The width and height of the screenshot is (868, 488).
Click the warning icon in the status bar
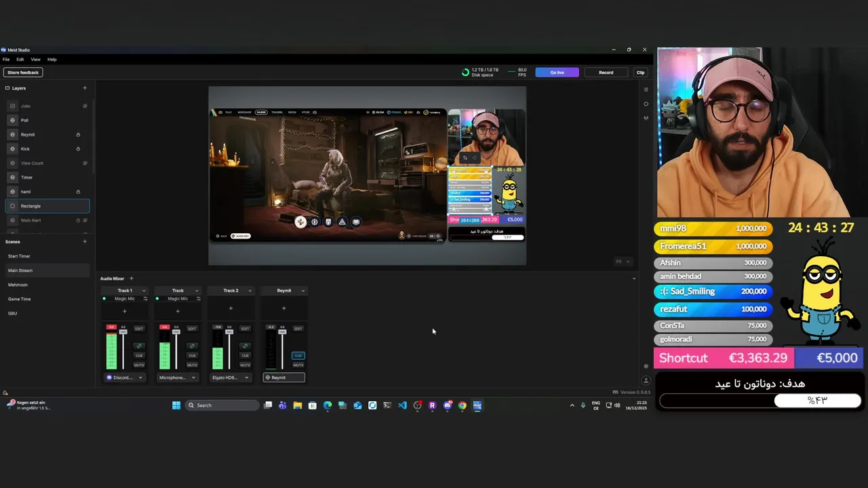pos(5,392)
